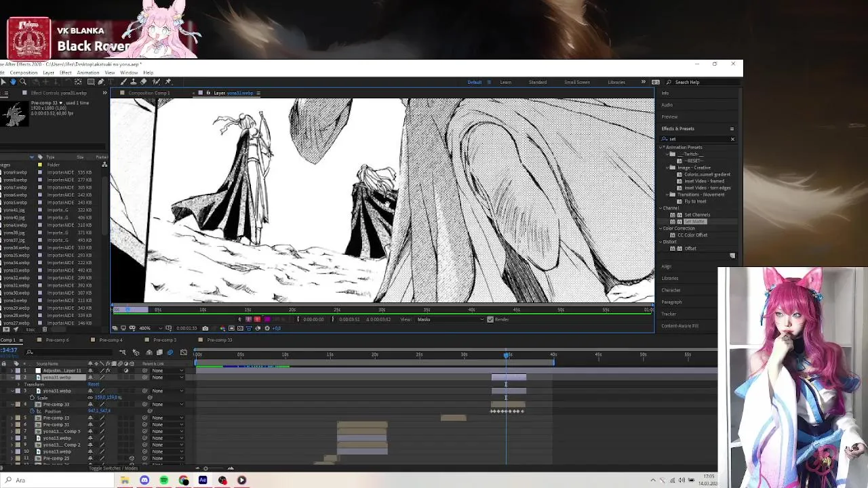Open File Explorer from the taskbar

[x=125, y=480]
